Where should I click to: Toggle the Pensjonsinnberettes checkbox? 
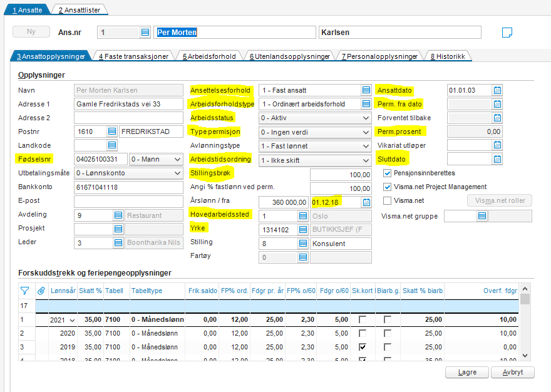point(387,173)
